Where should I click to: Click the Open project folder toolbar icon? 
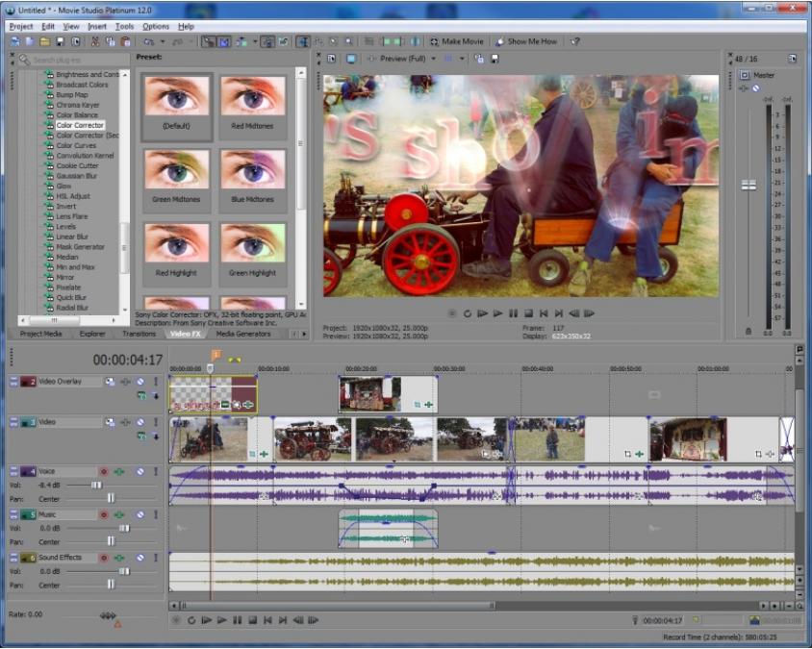click(44, 41)
